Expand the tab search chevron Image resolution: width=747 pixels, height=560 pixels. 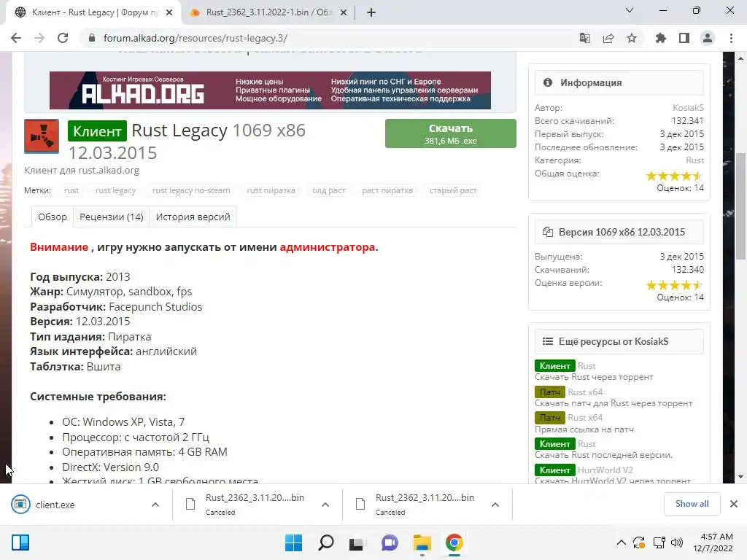[x=630, y=10]
